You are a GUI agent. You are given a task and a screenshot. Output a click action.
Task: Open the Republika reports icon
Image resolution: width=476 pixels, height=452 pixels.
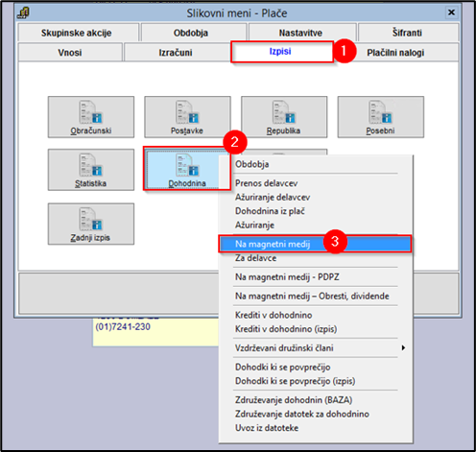[x=284, y=117]
